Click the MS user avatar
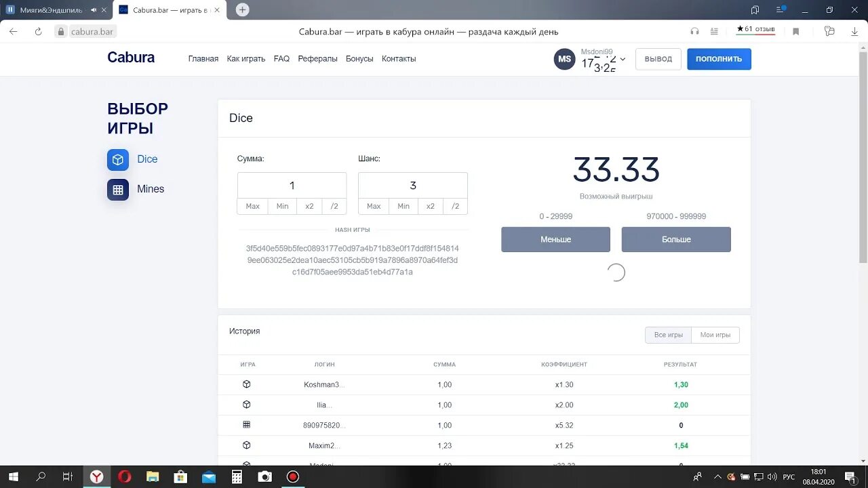Screen dimensions: 868x488 point(565,59)
